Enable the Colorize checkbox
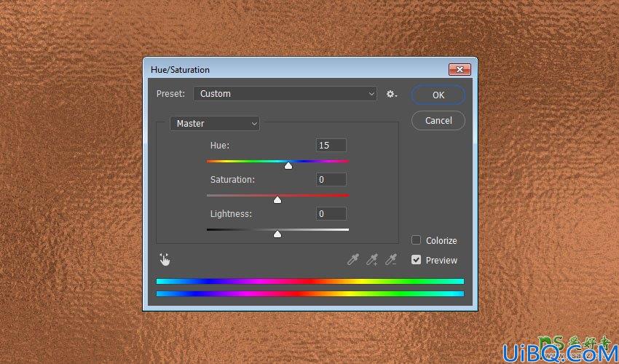The image size is (619, 364). point(416,240)
